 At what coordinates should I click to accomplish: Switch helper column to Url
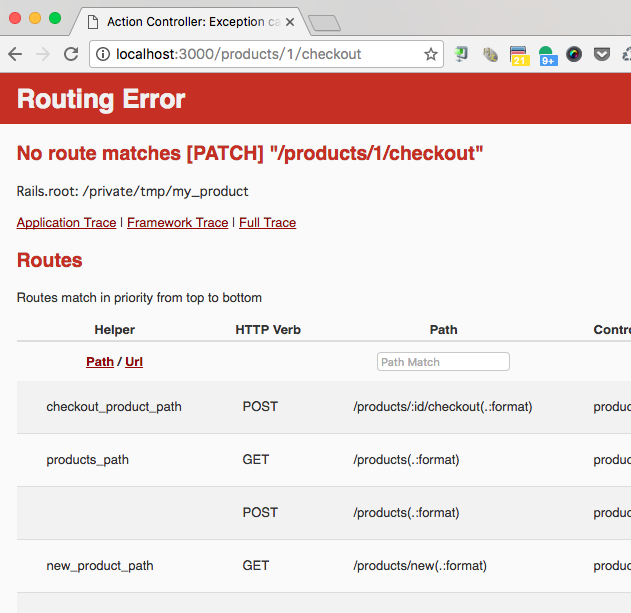(x=134, y=361)
